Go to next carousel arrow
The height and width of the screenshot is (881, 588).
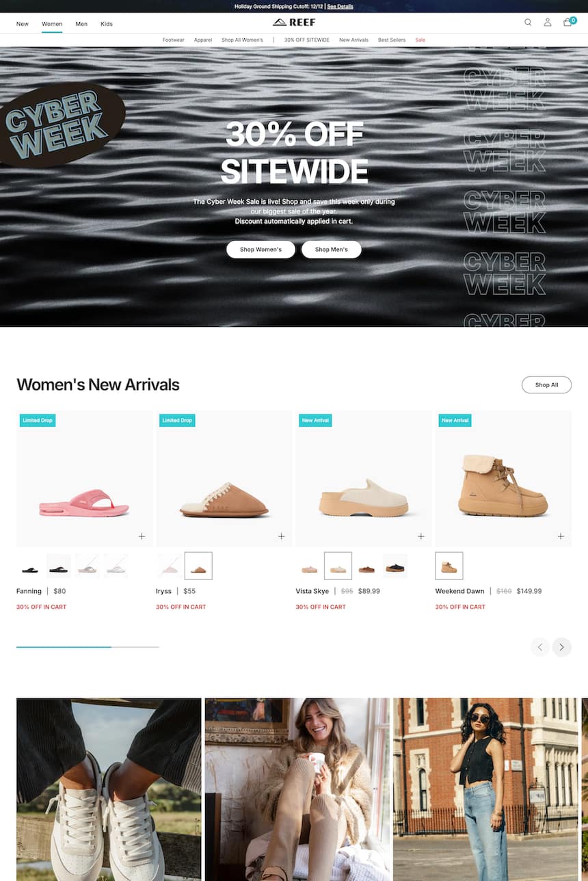pyautogui.click(x=562, y=647)
